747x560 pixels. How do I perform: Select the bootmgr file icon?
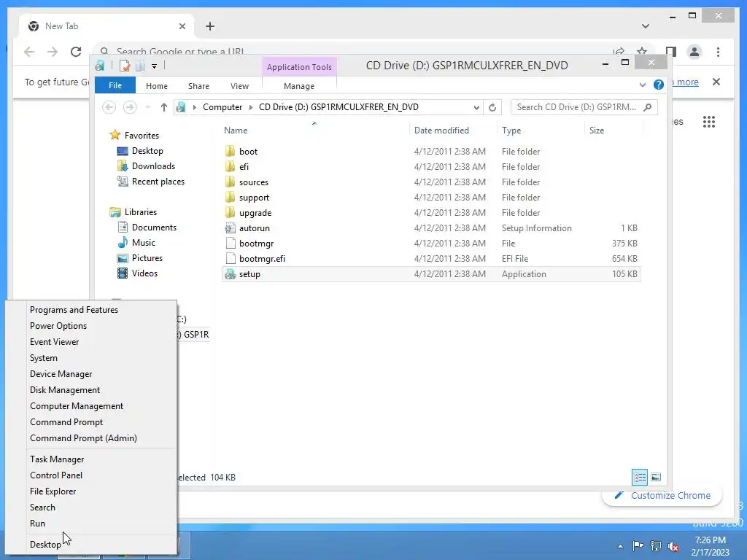pos(230,244)
